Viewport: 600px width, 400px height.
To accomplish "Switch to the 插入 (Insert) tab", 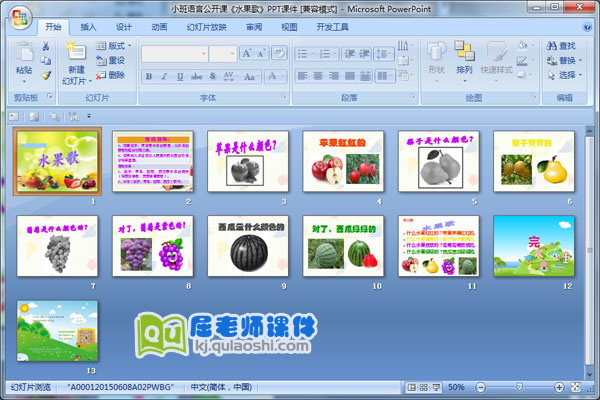I will tap(88, 27).
